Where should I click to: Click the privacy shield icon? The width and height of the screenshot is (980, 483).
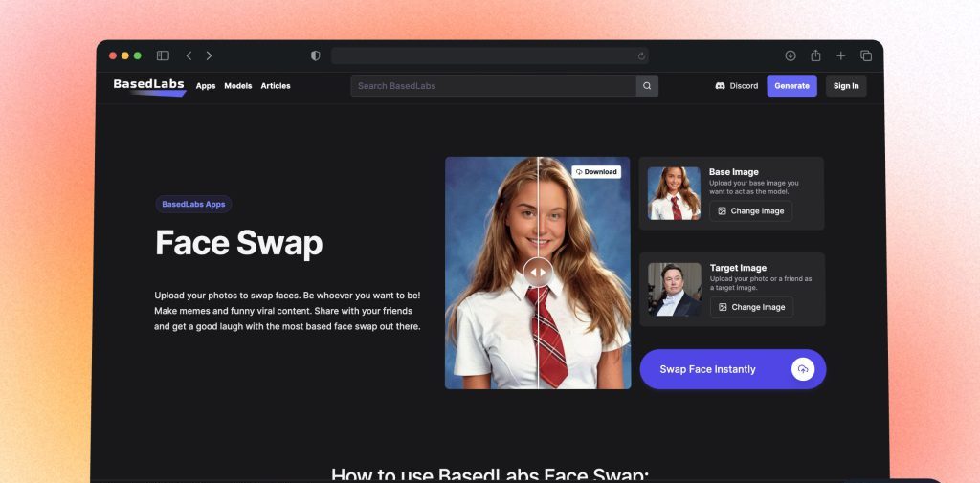coord(316,55)
